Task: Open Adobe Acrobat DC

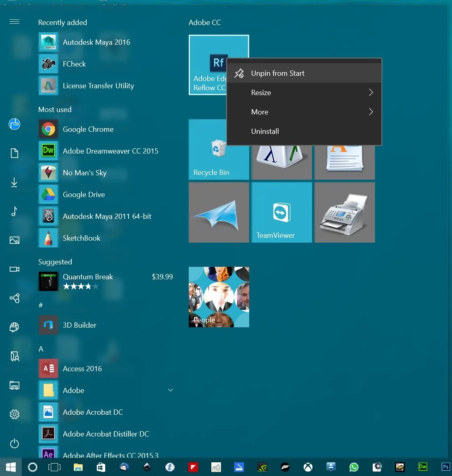Action: [105, 412]
